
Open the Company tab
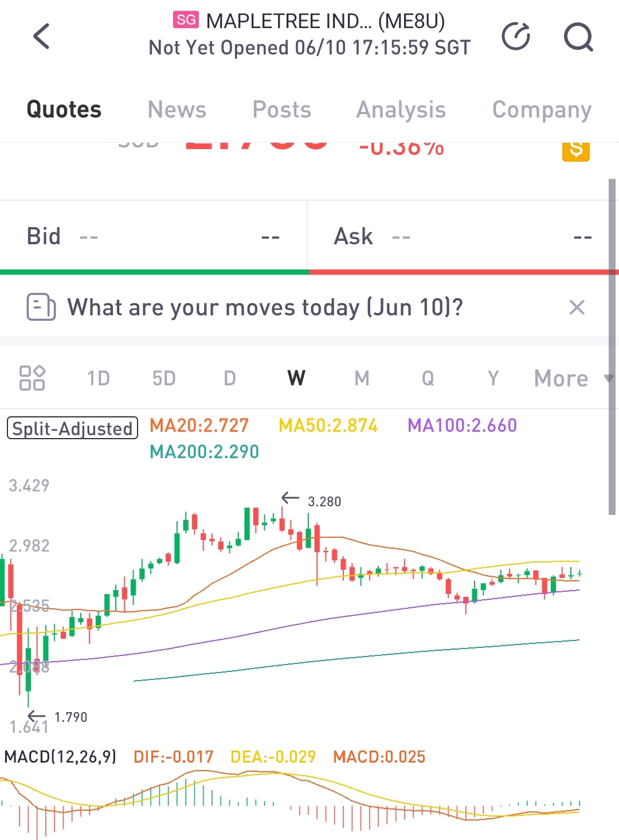(542, 110)
